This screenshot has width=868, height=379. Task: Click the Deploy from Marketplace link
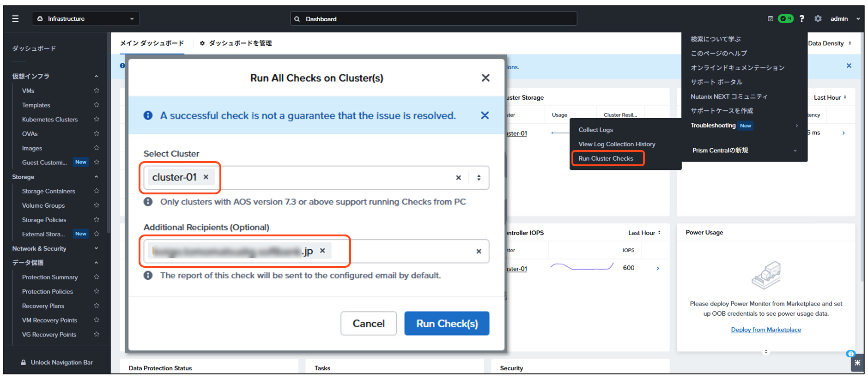click(765, 330)
